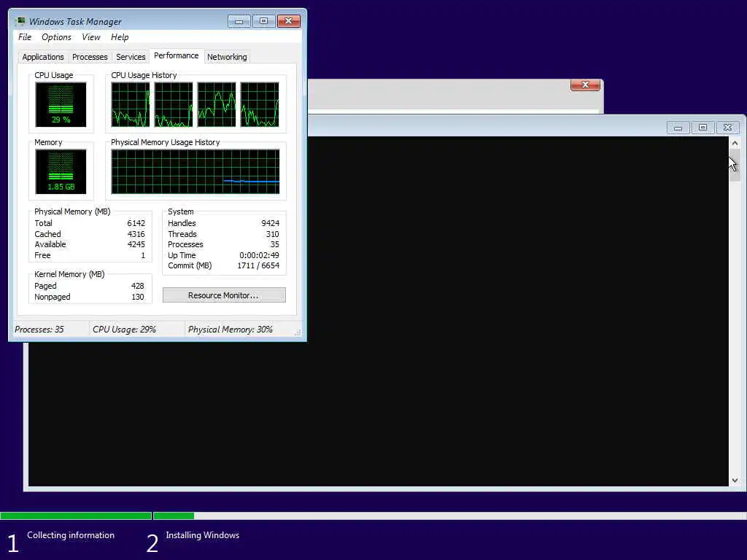Image resolution: width=747 pixels, height=560 pixels.
Task: Click the Commit value 1711 / 6654
Action: (x=258, y=265)
